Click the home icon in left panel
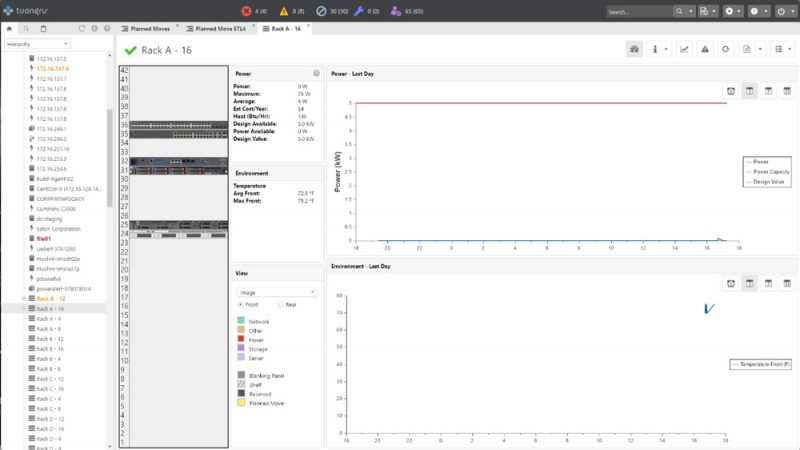800x450 pixels. click(11, 29)
